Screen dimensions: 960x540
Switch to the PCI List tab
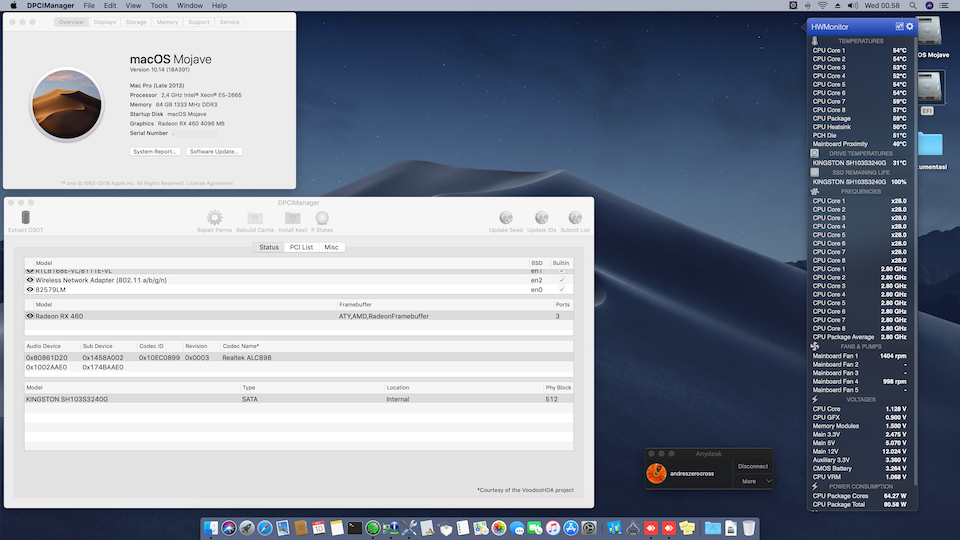pos(301,247)
